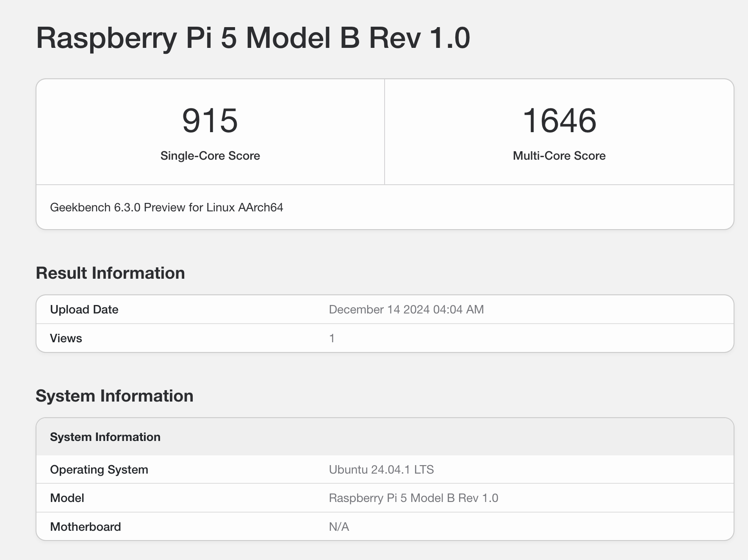
Task: Click the 'Operating System' row label
Action: [x=99, y=469]
